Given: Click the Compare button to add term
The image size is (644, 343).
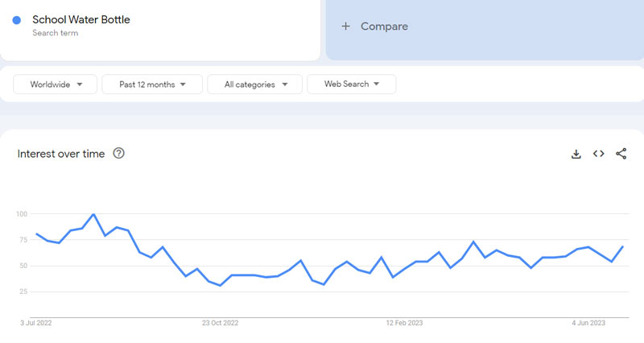Looking at the screenshot, I should [x=383, y=27].
